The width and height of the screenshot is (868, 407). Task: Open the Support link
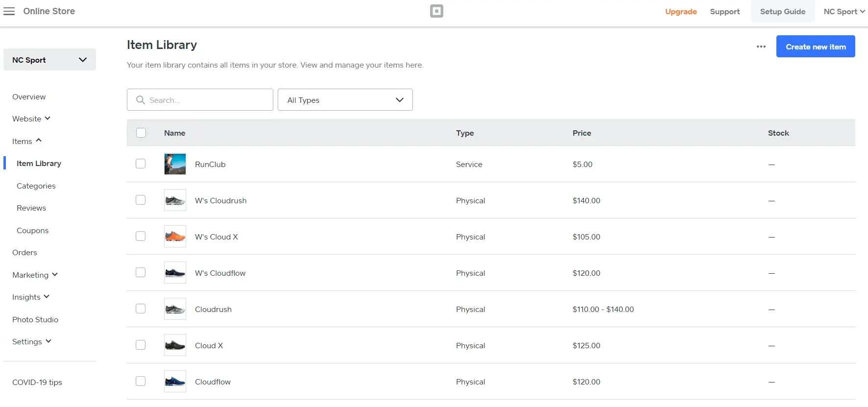(x=725, y=11)
